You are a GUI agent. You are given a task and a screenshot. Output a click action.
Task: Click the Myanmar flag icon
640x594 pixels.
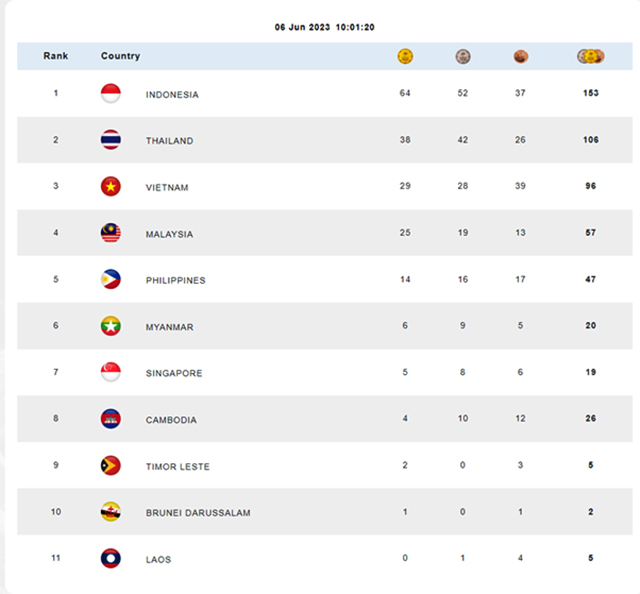click(x=111, y=326)
